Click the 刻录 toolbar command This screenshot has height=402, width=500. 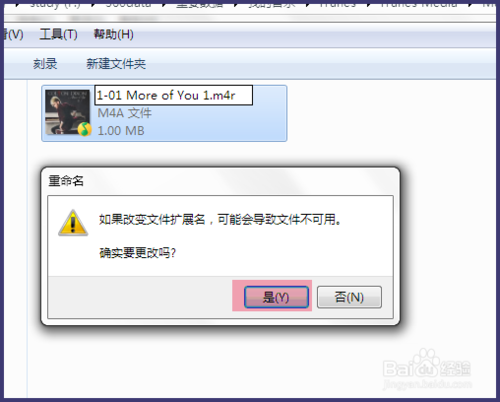tap(45, 64)
